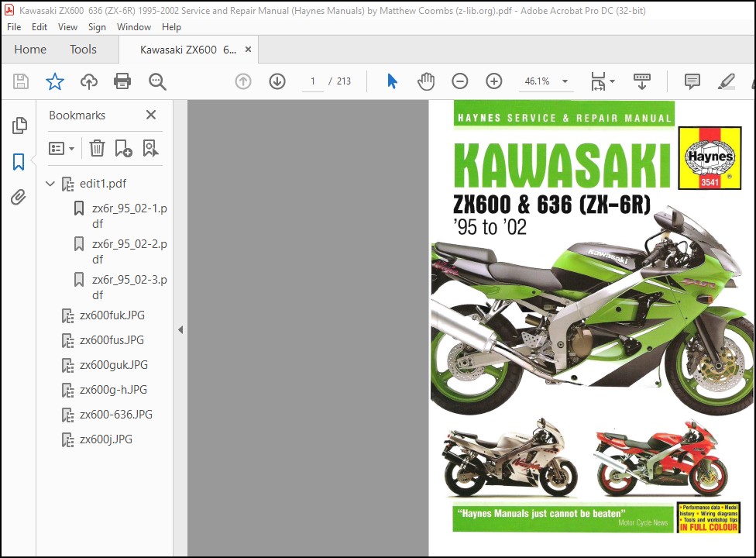Go to the previous page arrow
This screenshot has height=558, width=756.
point(243,81)
